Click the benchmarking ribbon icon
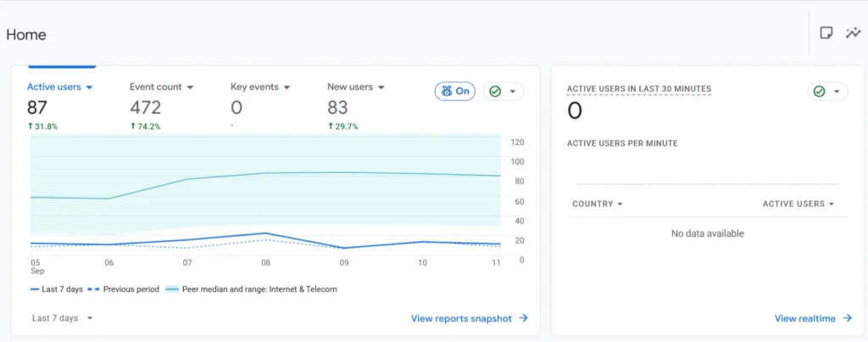This screenshot has width=868, height=342. (x=447, y=92)
